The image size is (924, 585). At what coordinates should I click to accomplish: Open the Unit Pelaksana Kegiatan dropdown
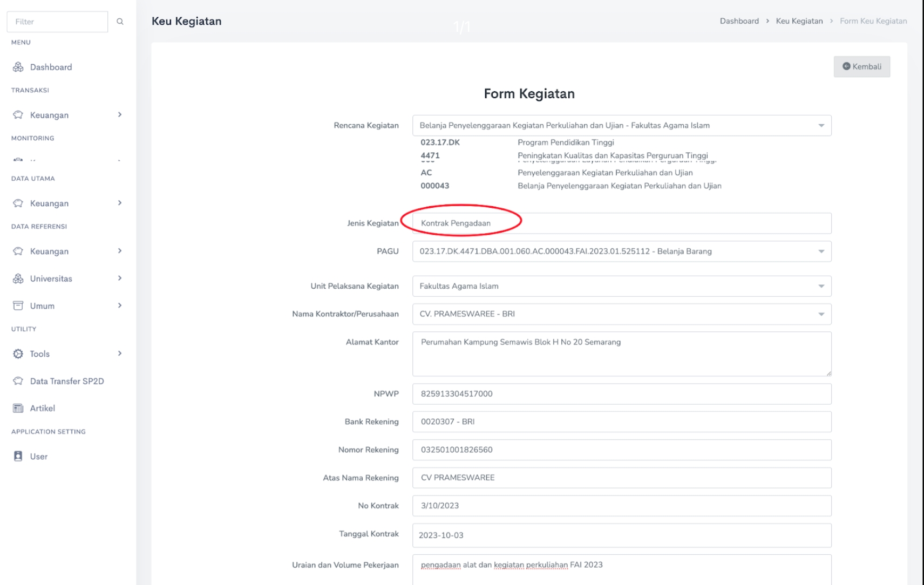click(821, 286)
